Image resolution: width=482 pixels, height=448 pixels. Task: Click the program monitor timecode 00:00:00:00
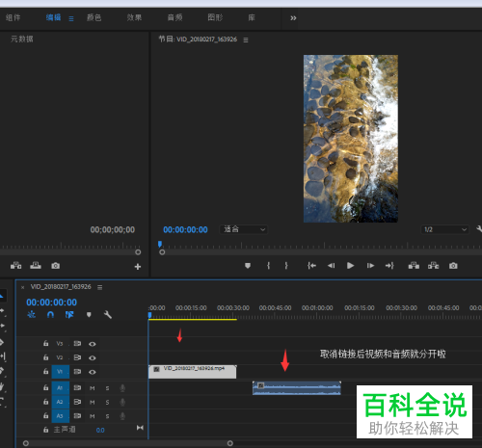click(x=185, y=229)
